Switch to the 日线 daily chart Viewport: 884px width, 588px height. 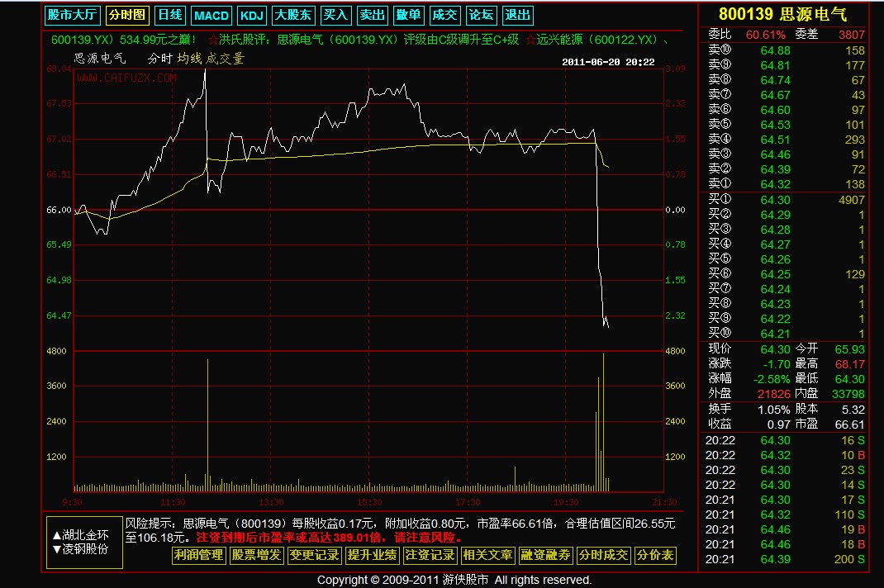coord(170,15)
